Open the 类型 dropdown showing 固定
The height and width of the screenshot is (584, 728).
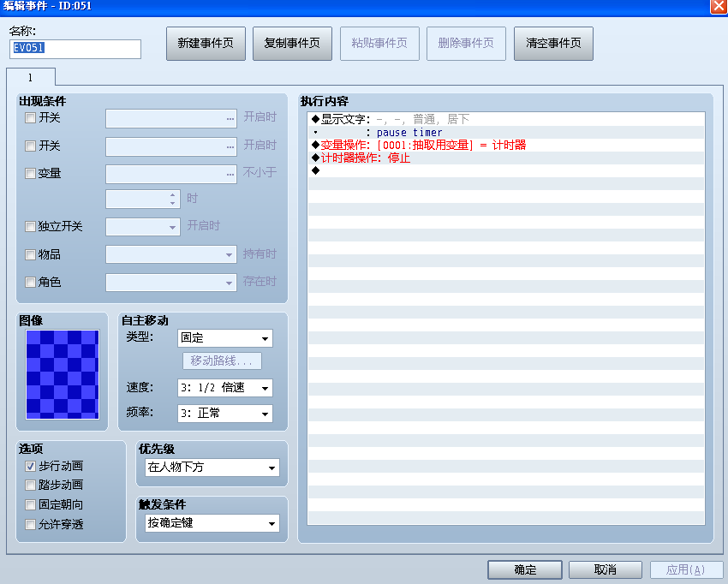pyautogui.click(x=225, y=338)
